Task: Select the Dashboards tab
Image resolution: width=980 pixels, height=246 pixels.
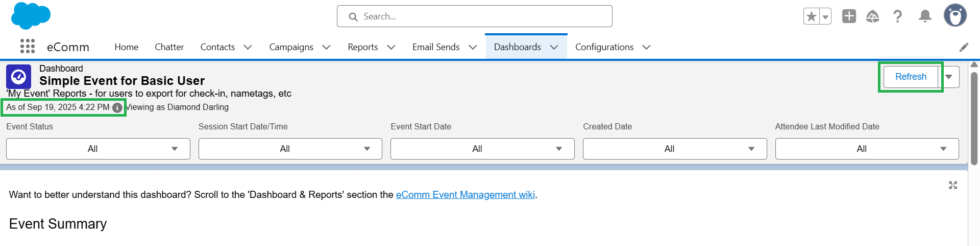Action: point(518,47)
